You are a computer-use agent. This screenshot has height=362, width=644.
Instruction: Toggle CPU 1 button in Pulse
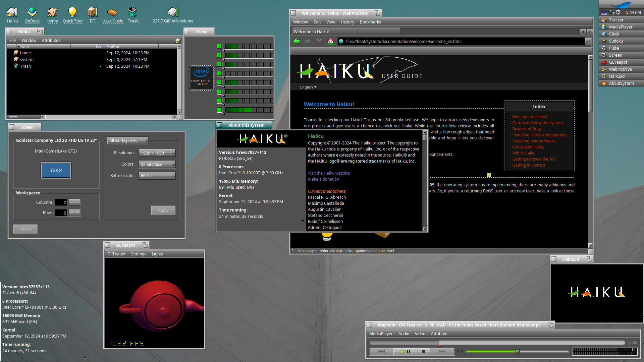(x=219, y=47)
